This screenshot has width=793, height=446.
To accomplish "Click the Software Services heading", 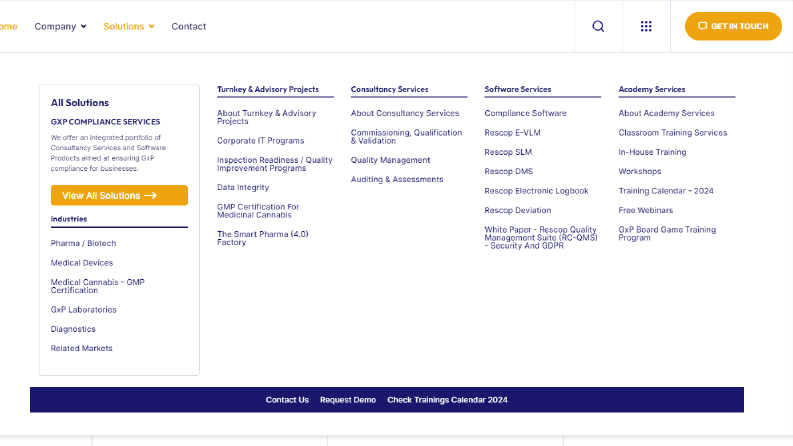I will 518,89.
